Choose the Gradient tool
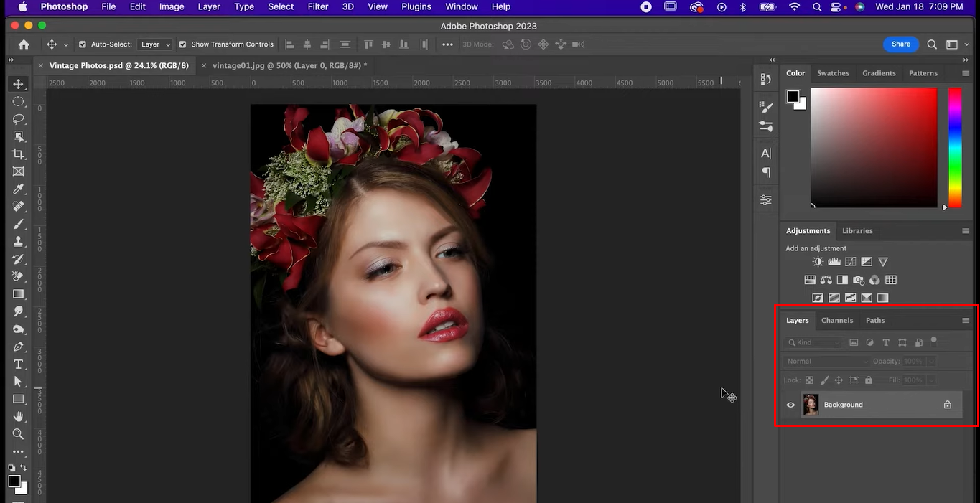This screenshot has height=503, width=980. pyautogui.click(x=19, y=293)
